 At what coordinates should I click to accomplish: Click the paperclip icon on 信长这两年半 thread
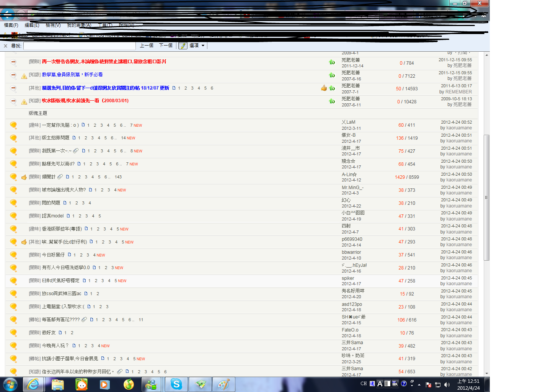tap(120, 371)
